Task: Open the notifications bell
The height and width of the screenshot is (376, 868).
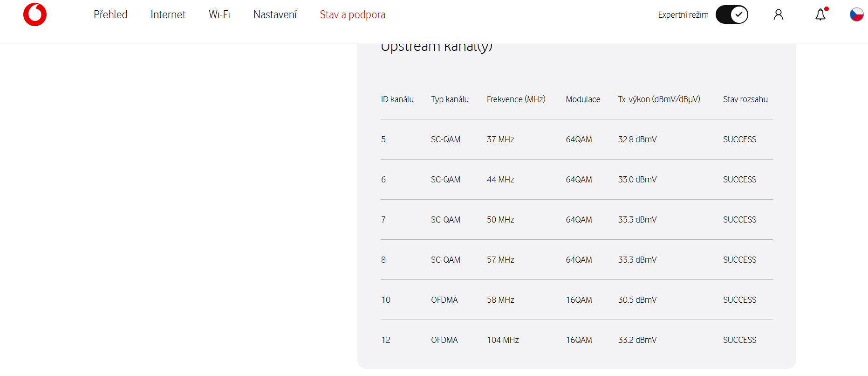Action: coord(820,15)
